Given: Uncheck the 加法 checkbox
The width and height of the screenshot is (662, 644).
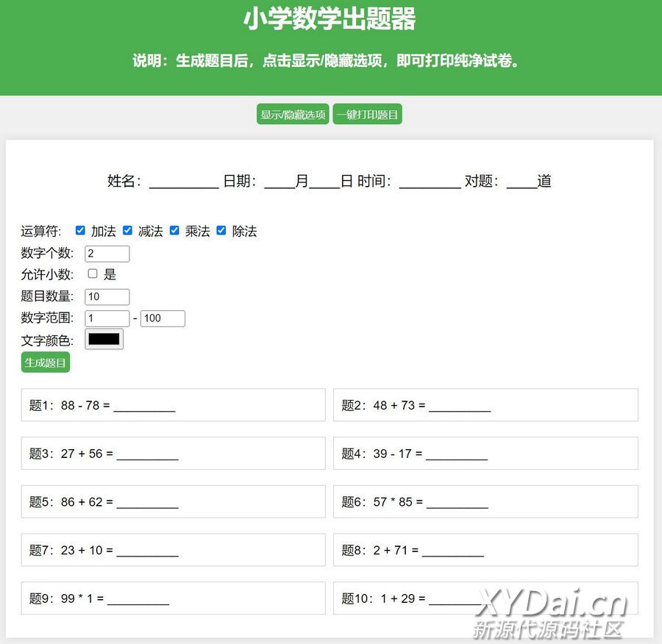Looking at the screenshot, I should click(x=81, y=231).
